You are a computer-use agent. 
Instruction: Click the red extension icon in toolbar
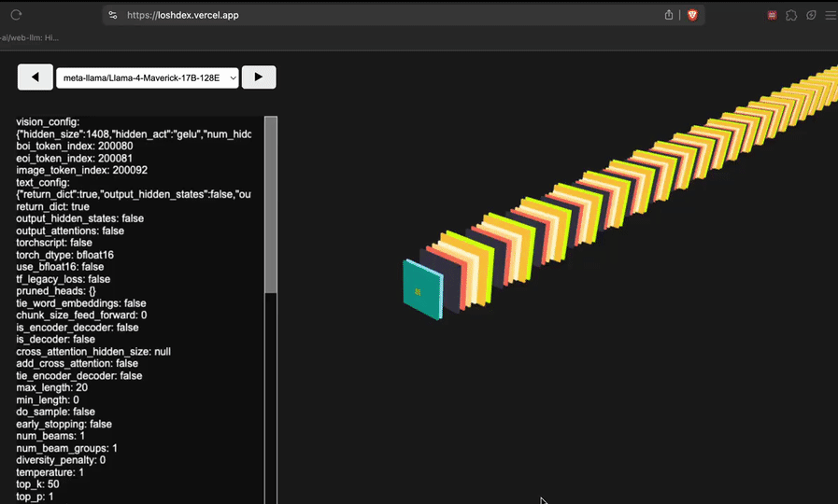click(x=772, y=15)
